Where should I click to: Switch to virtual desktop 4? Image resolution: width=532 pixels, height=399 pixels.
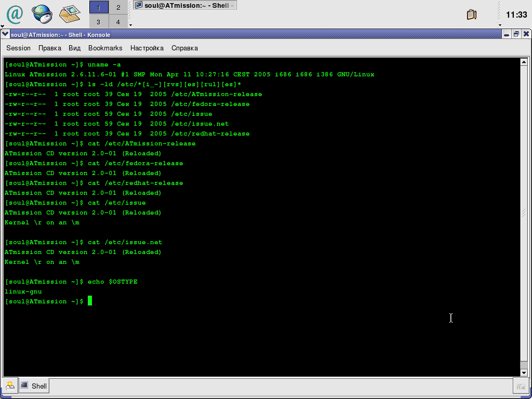(118, 21)
